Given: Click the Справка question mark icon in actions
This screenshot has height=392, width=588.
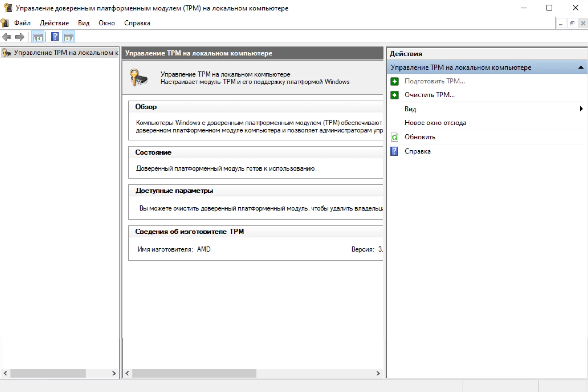Looking at the screenshot, I should tap(394, 152).
